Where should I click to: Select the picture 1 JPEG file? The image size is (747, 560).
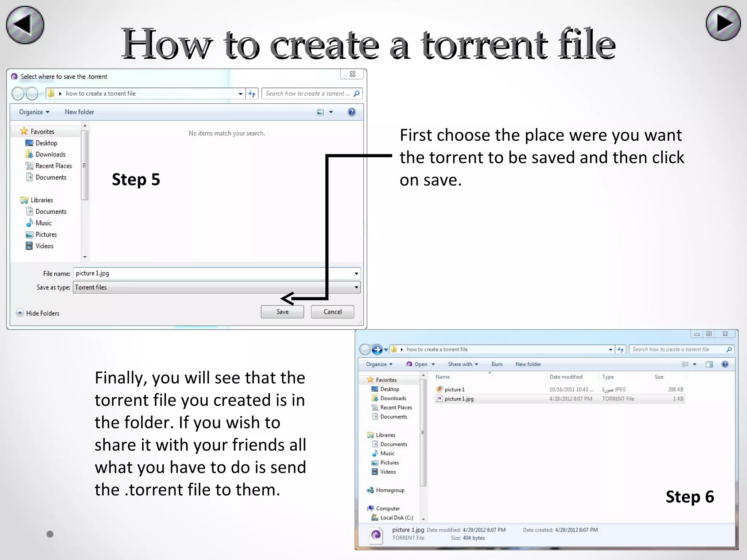pos(560,389)
